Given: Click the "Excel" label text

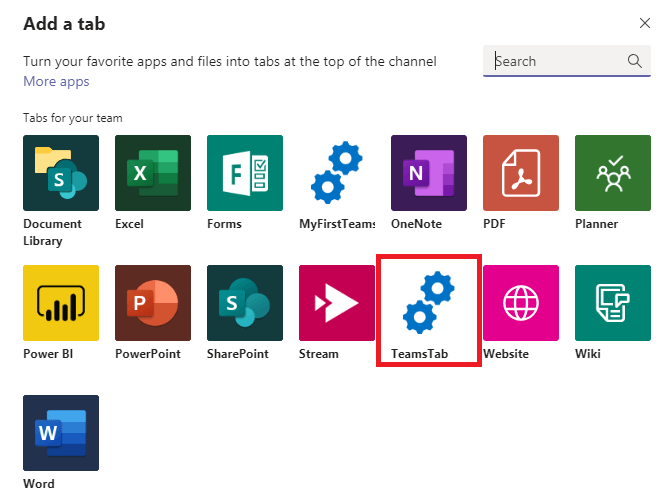Looking at the screenshot, I should pos(129,224).
